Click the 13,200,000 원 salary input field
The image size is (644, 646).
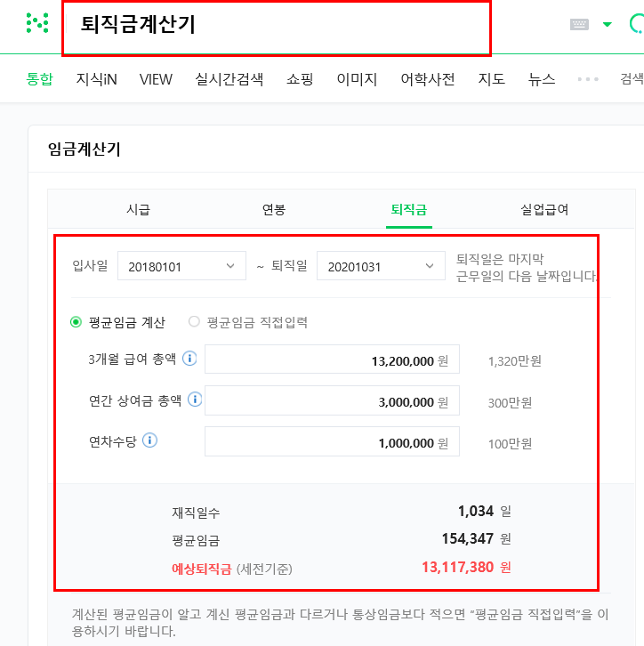[x=332, y=359]
